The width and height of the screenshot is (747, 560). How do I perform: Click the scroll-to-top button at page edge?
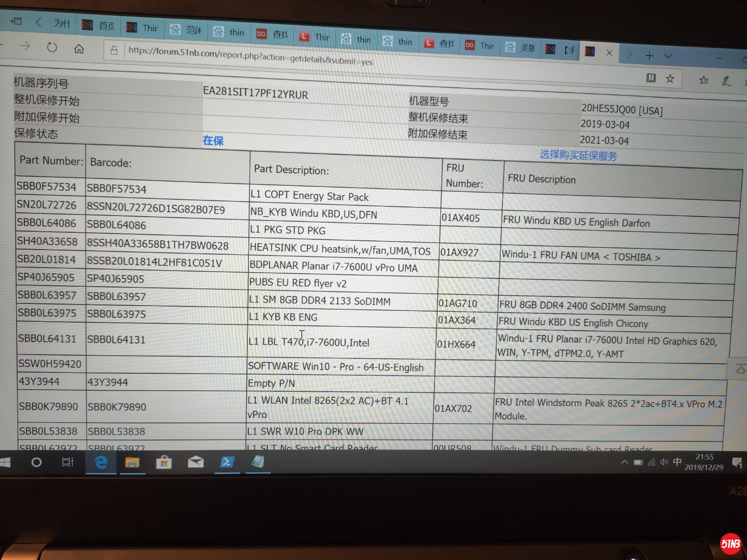739,369
